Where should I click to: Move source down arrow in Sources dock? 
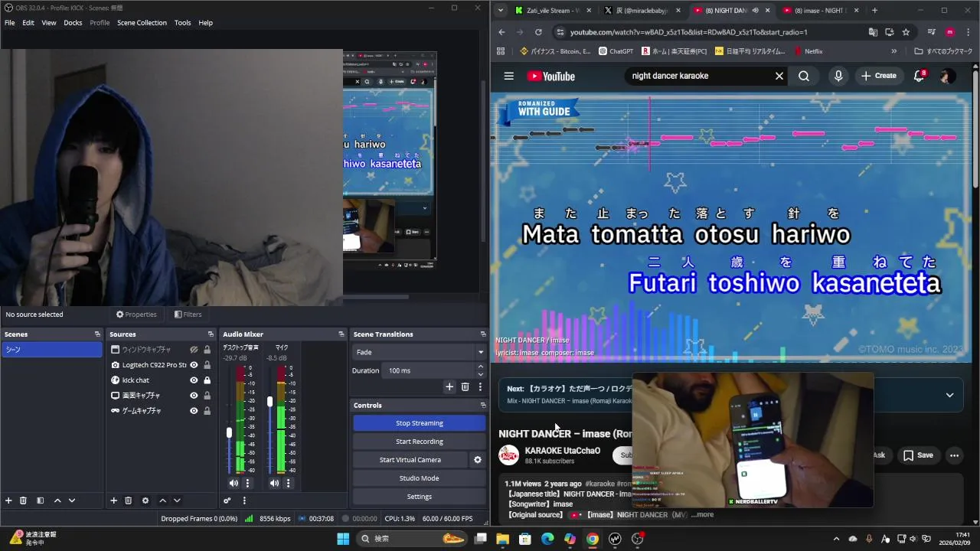[177, 500]
